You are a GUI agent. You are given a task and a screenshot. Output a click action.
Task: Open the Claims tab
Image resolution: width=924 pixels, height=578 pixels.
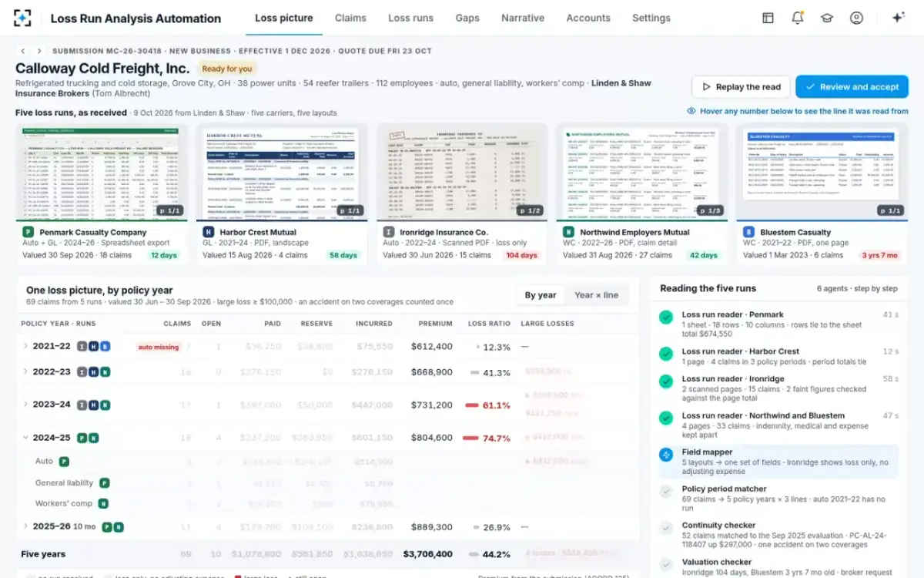point(350,18)
